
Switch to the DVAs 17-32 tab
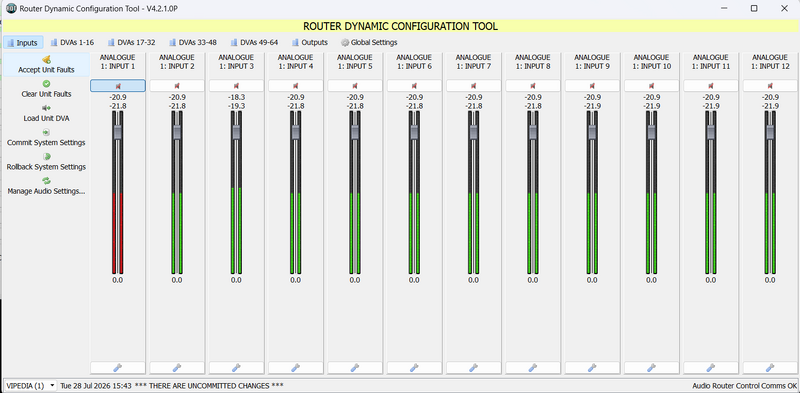tap(131, 42)
